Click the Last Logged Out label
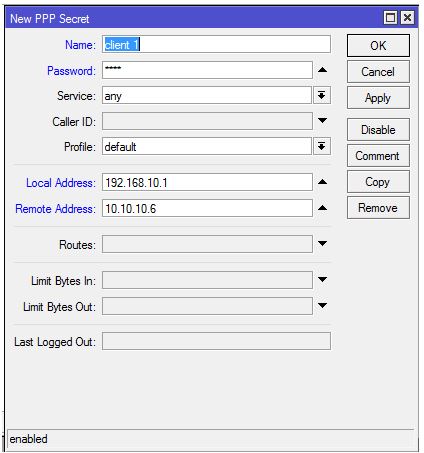Viewport: 424px width, 453px height. tap(55, 342)
